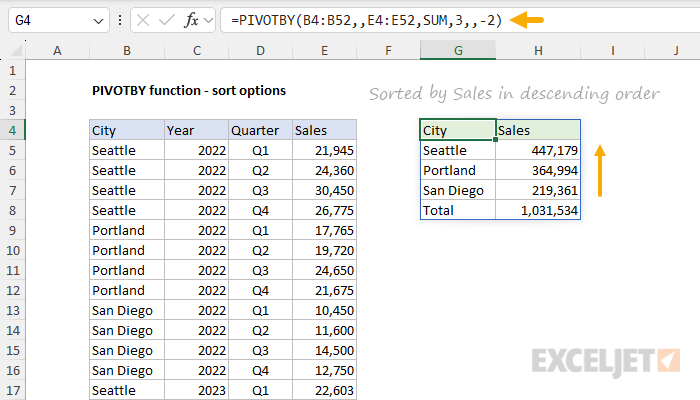This screenshot has height=400, width=700.
Task: Click the sales value 21,945
Action: tap(324, 150)
